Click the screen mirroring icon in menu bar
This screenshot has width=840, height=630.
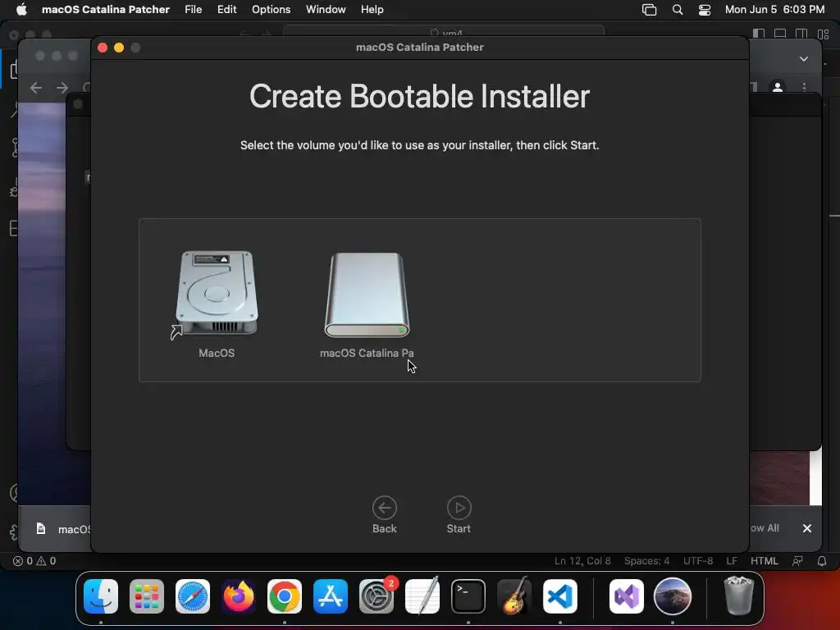650,10
